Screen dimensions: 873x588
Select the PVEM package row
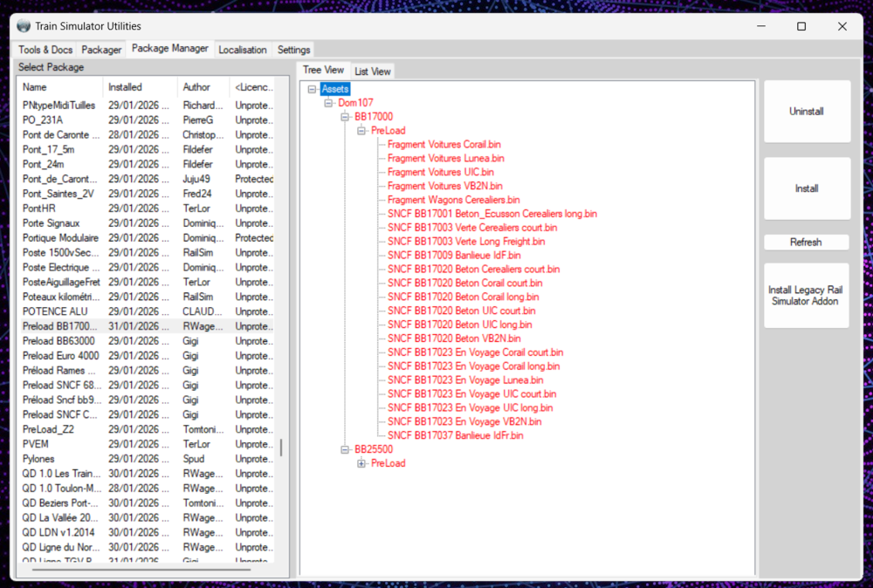pos(148,444)
